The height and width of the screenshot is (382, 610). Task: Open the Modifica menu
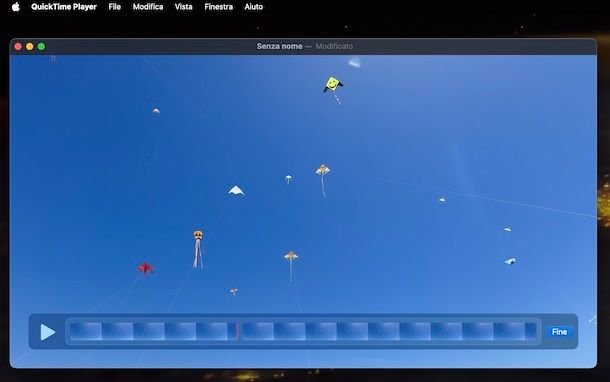(x=148, y=7)
